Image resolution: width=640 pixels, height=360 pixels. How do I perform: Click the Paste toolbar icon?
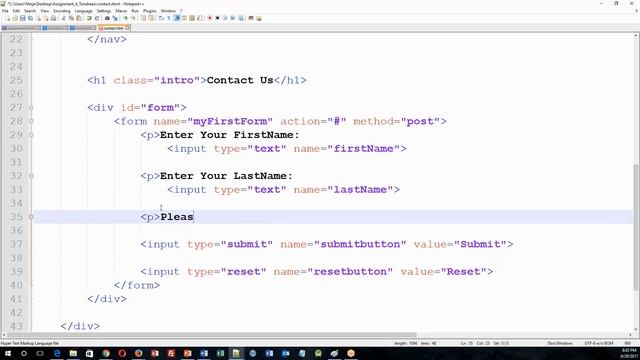point(78,18)
